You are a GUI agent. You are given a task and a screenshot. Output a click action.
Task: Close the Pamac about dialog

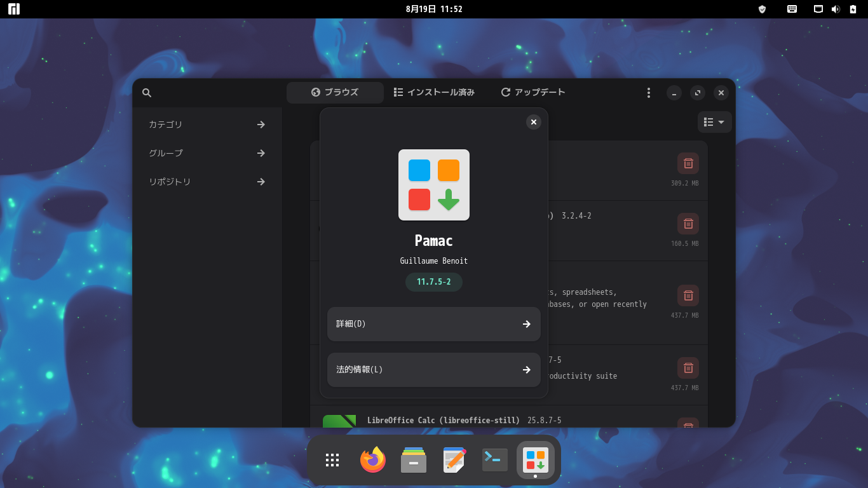[x=534, y=122]
